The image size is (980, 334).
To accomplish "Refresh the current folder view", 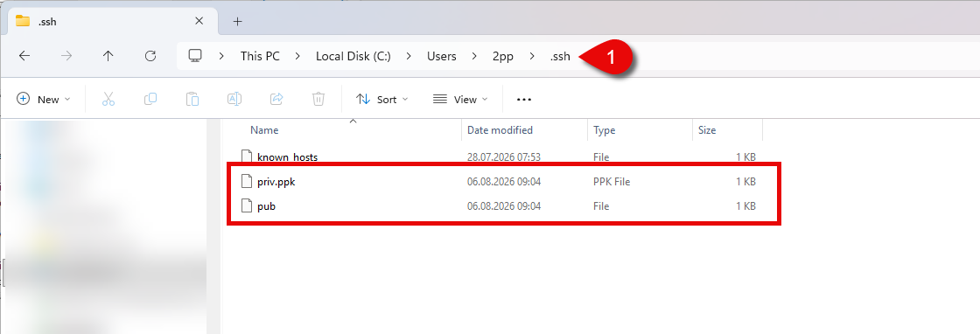I will point(150,56).
